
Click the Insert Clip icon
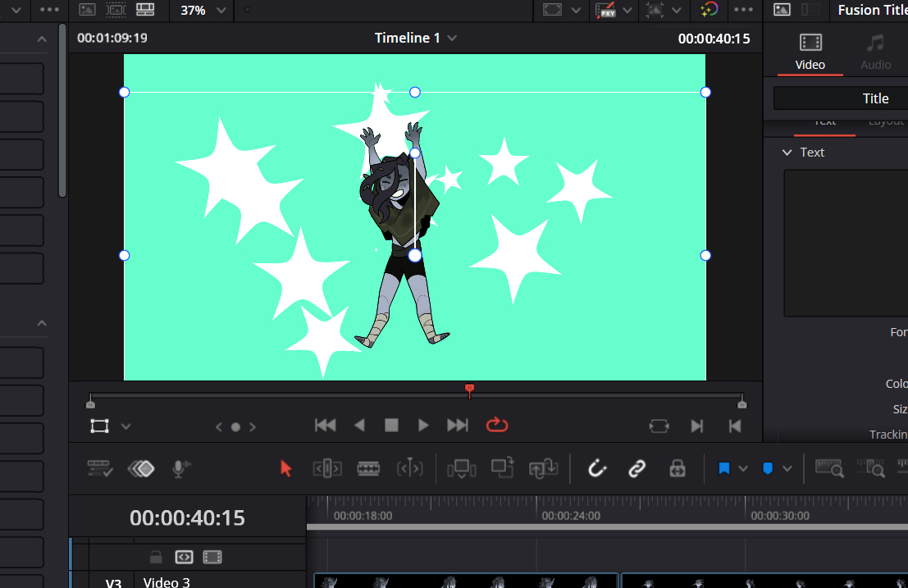461,468
